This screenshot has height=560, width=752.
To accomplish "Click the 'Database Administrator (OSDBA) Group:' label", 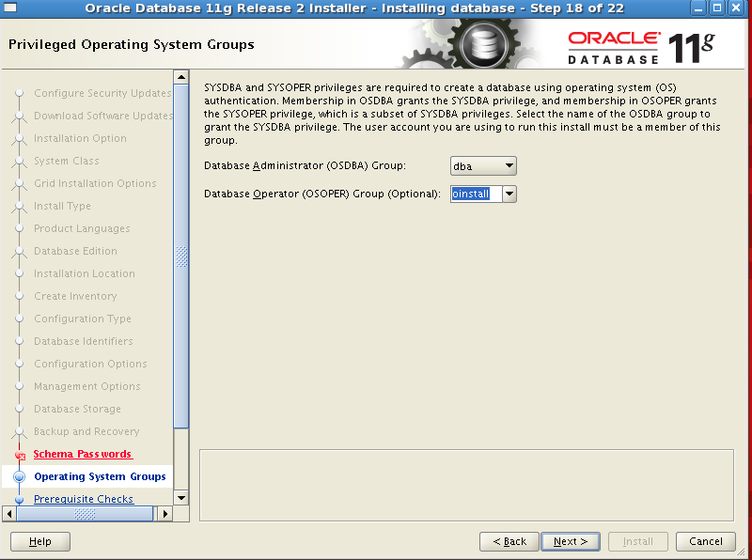I will click(305, 166).
